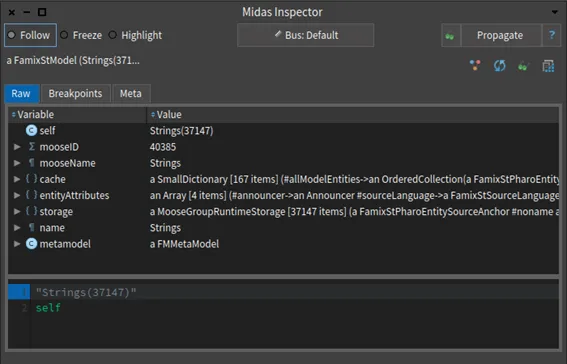Switch to the Meta tab
Screen dimensions: 567x364
(x=131, y=94)
